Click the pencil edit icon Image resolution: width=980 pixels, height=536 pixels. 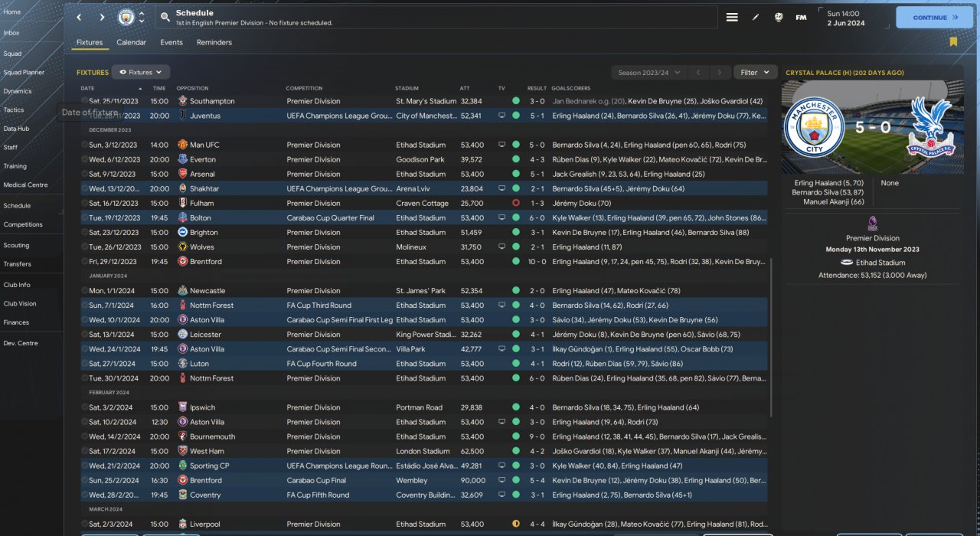[x=756, y=17]
